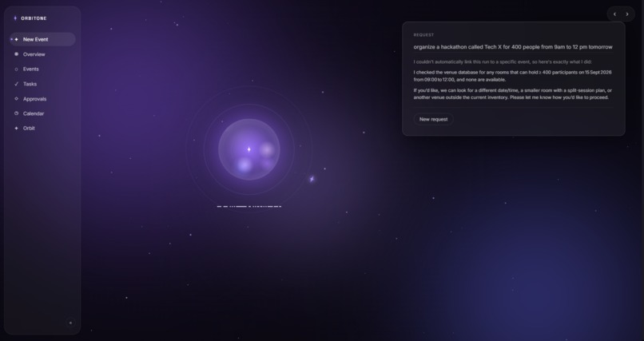
Task: Click the 'I checked the venue database' paragraph
Action: (513, 76)
